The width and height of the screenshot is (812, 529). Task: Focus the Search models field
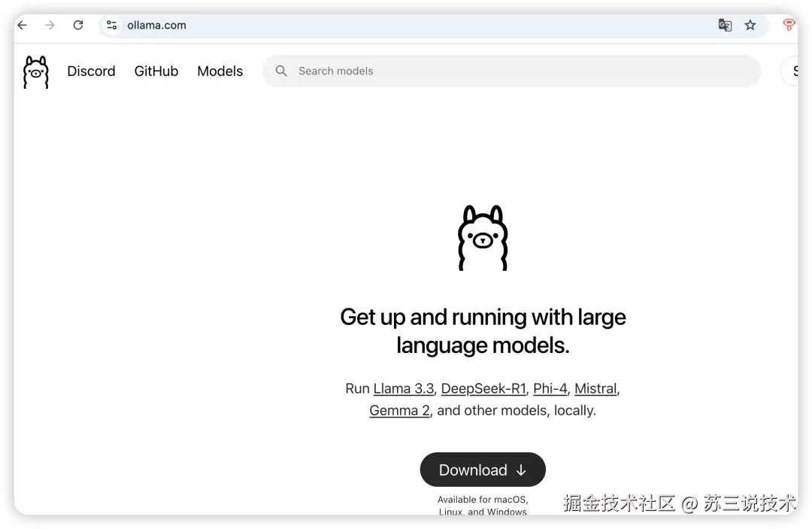click(511, 71)
